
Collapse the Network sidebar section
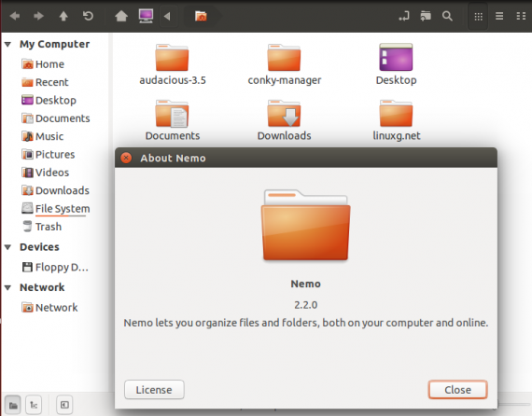[x=7, y=287]
